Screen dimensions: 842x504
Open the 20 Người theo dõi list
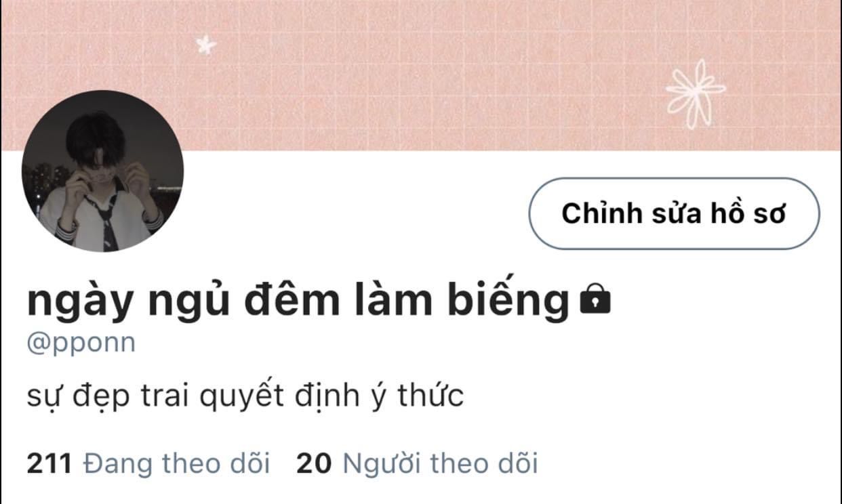pyautogui.click(x=417, y=464)
